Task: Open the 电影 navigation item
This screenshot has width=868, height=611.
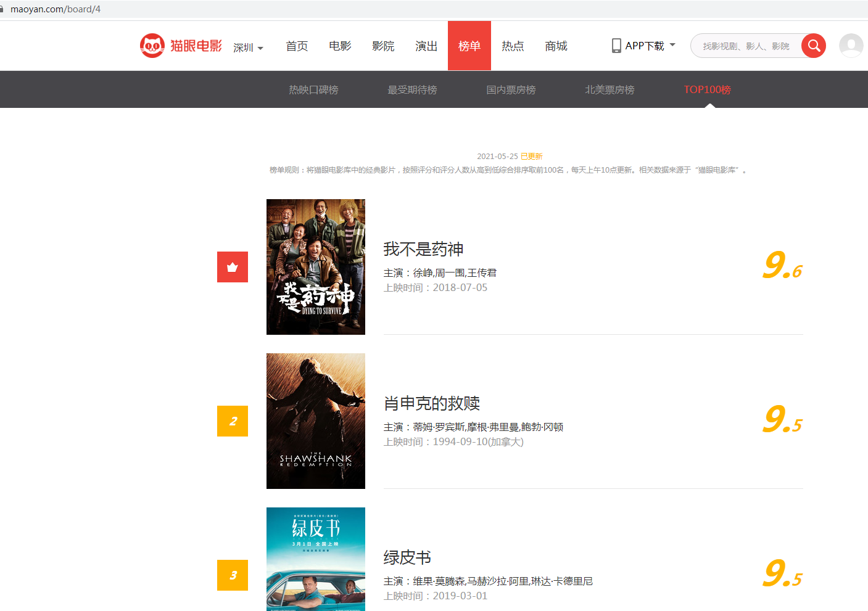Action: coord(340,46)
